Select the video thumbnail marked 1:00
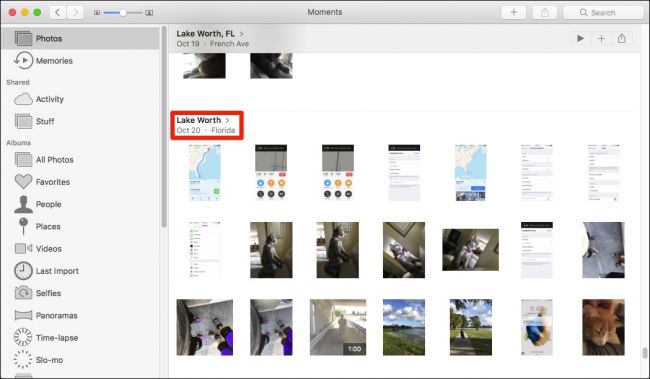This screenshot has height=379, width=650. pos(338,327)
